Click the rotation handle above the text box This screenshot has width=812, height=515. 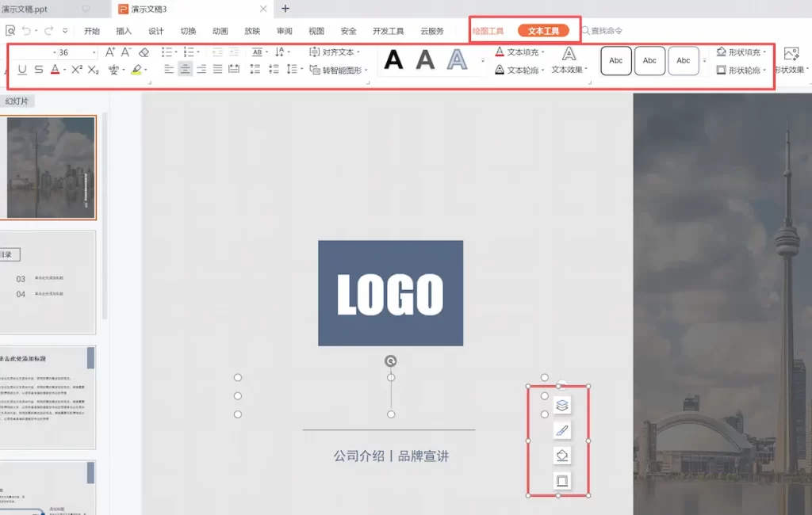[390, 361]
